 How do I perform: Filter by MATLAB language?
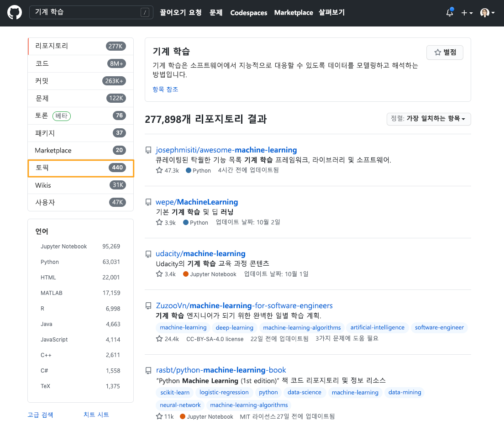click(80, 293)
